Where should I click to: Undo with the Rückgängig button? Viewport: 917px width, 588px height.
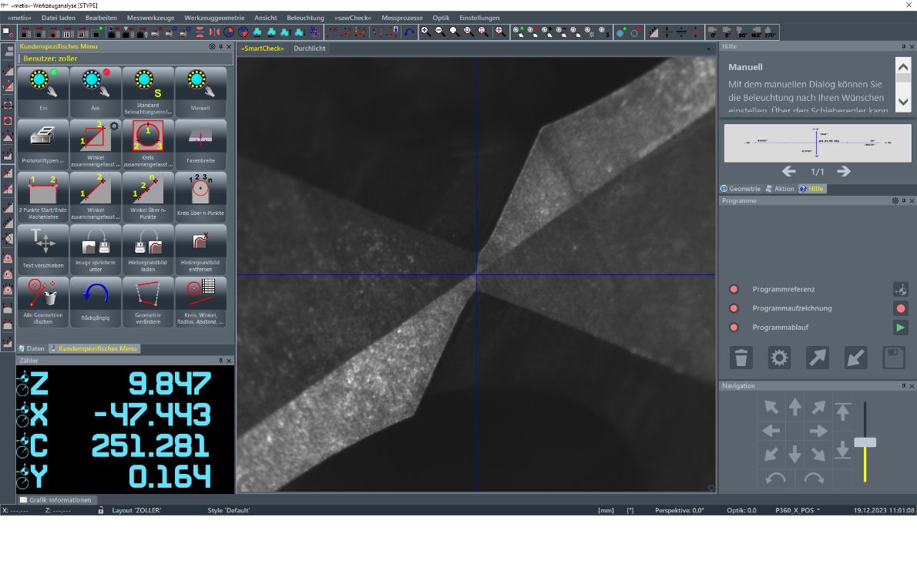(x=96, y=302)
